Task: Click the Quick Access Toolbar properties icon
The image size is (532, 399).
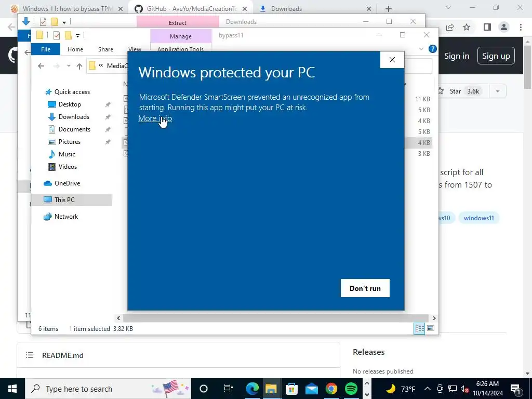Action: click(x=57, y=35)
